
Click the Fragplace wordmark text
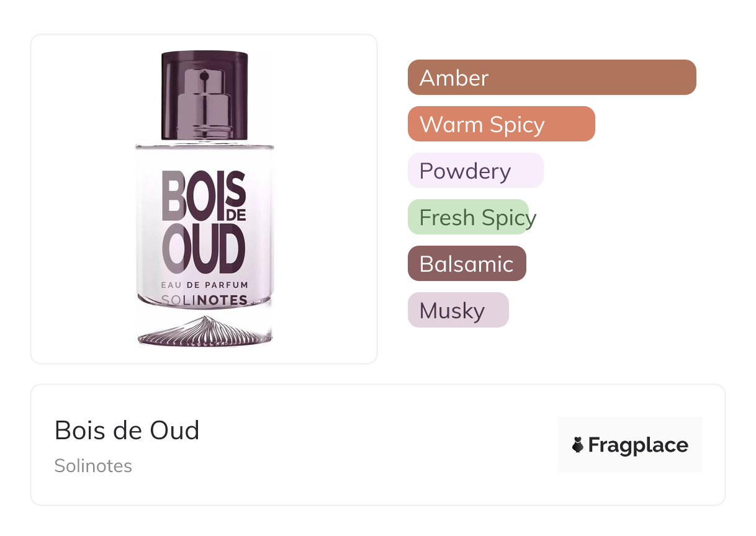pyautogui.click(x=638, y=445)
